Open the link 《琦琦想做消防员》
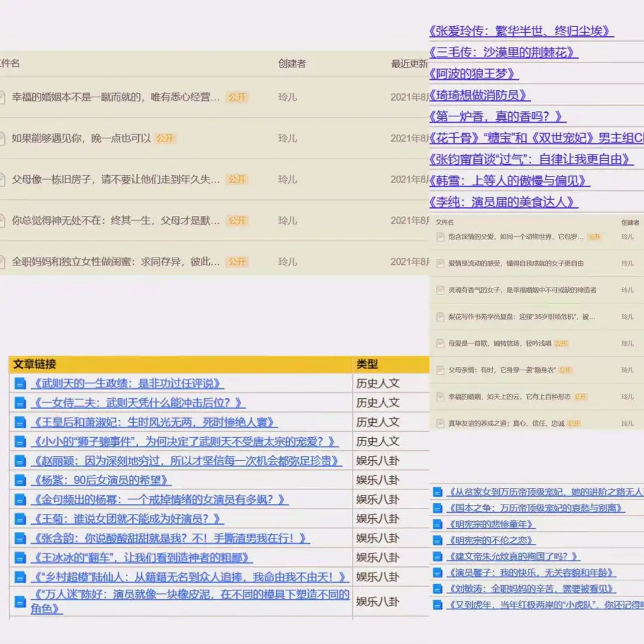The image size is (644, 644). coord(480,95)
